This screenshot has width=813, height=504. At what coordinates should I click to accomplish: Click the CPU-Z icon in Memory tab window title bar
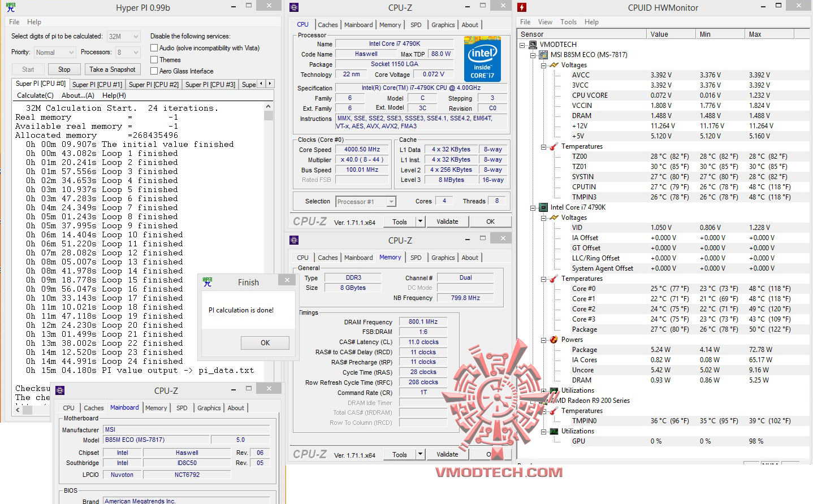point(294,240)
